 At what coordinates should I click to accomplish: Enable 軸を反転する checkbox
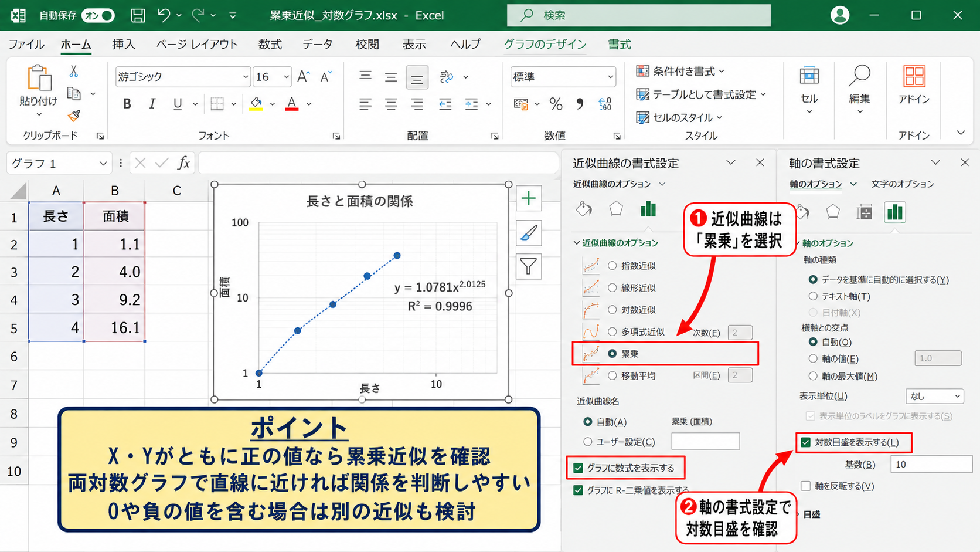coord(806,486)
